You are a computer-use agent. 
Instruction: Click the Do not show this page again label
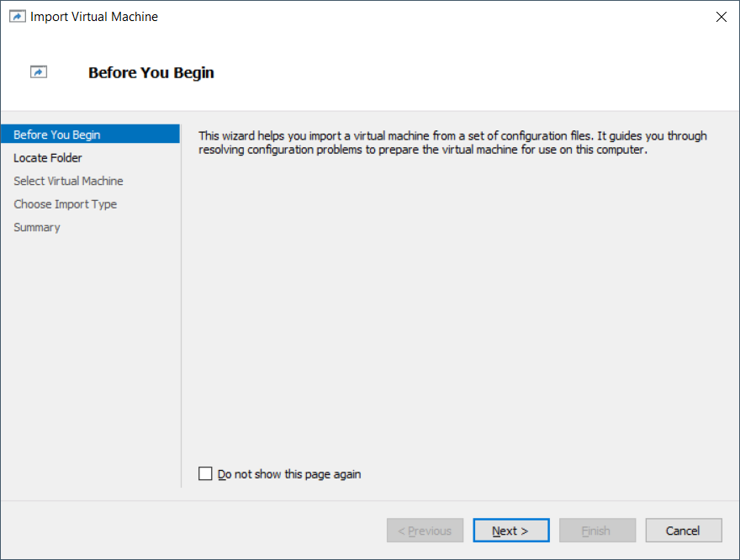click(x=288, y=473)
